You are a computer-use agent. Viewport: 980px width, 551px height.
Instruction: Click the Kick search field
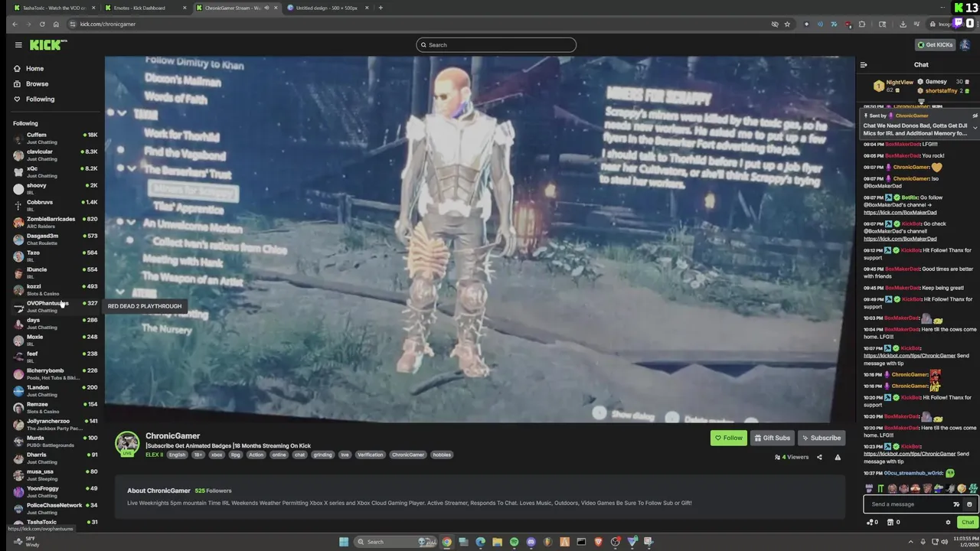coord(496,44)
